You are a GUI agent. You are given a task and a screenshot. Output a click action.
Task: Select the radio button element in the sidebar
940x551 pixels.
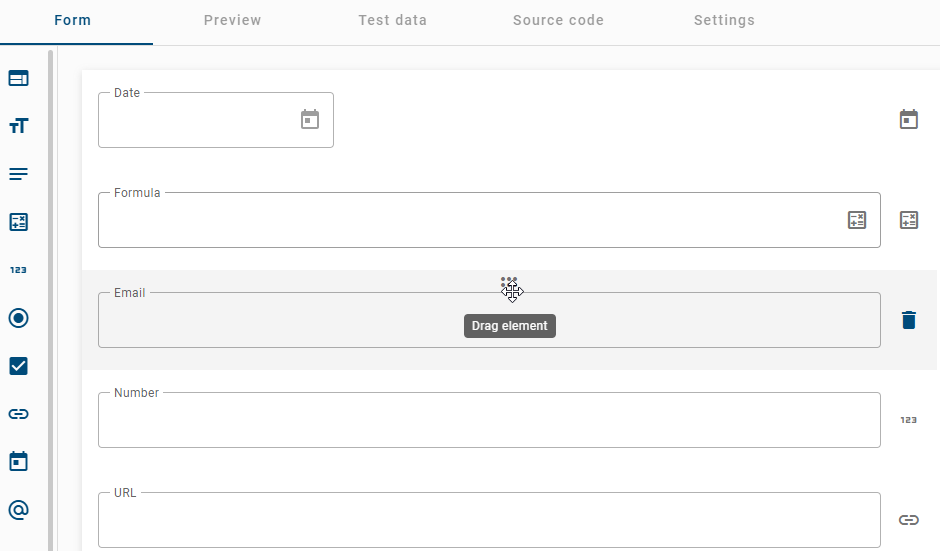tap(19, 318)
